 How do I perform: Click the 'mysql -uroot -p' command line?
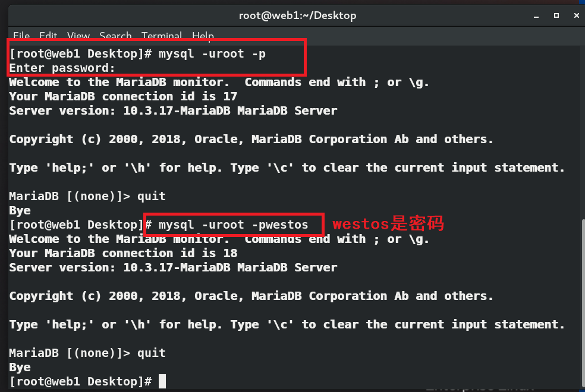click(137, 53)
